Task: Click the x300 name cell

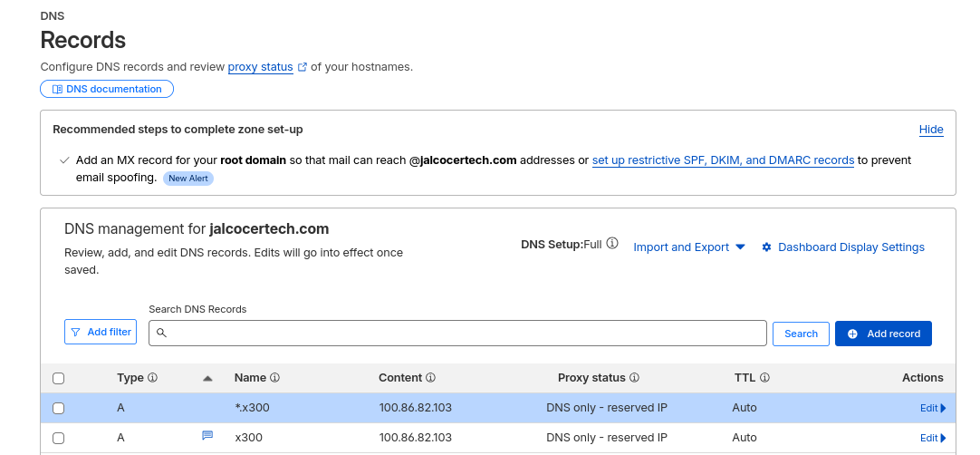Action: 249,438
